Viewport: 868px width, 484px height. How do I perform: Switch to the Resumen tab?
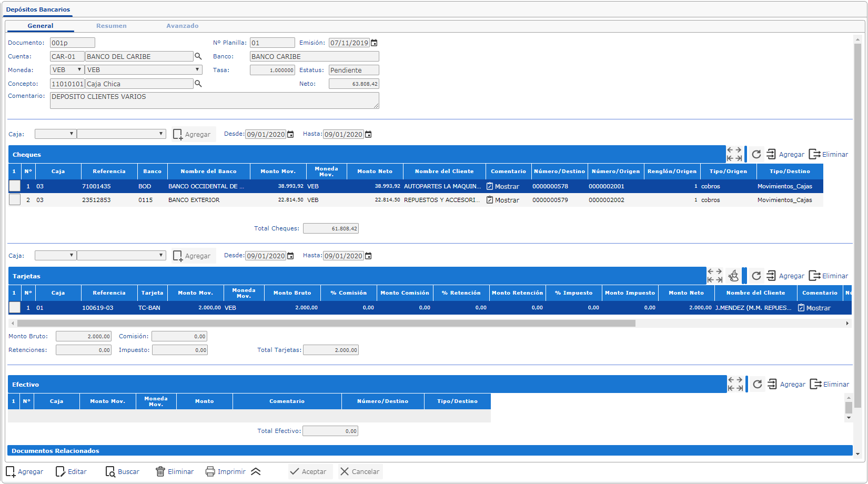(111, 26)
